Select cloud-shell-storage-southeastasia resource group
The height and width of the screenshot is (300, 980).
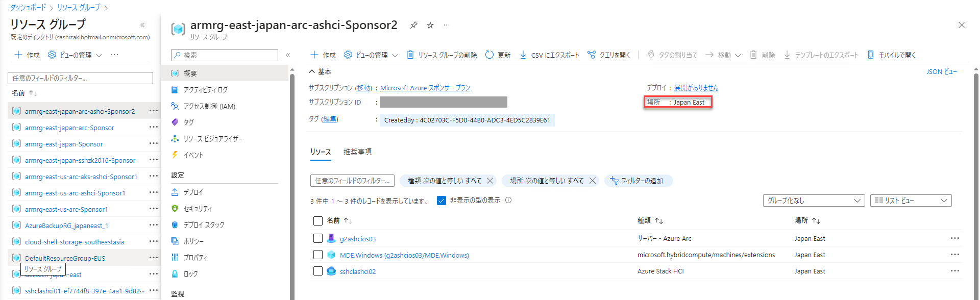point(75,242)
